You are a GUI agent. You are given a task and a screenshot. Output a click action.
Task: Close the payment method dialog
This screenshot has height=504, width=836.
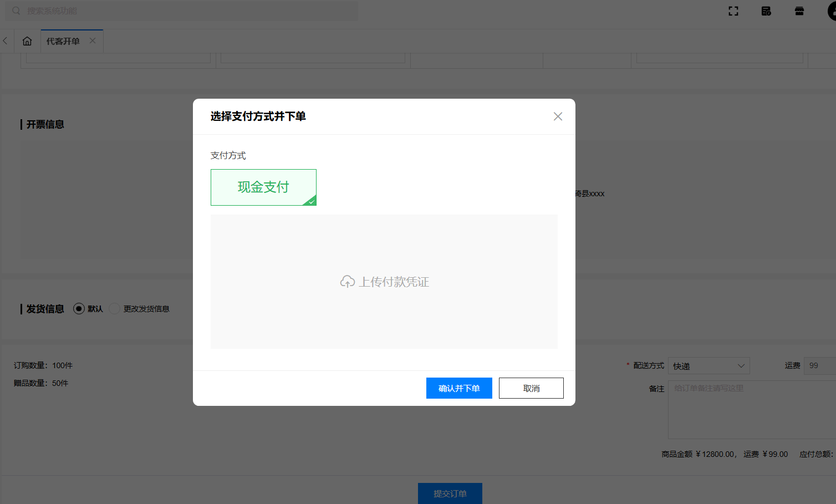558,116
